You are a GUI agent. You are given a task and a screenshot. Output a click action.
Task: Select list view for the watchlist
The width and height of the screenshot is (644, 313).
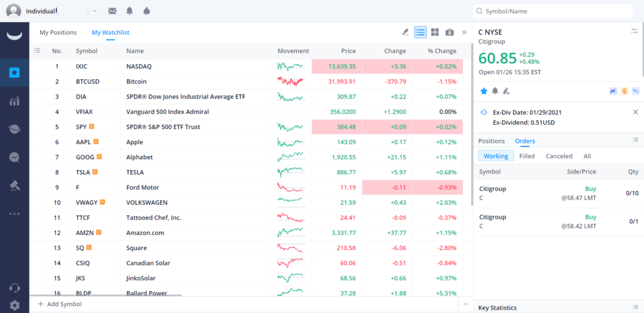(x=420, y=32)
